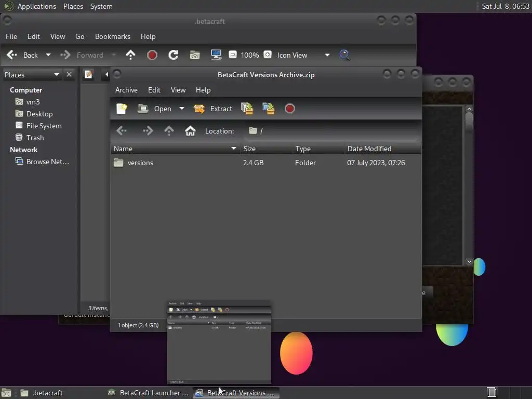This screenshot has width=532, height=399.
Task: Open the Help menu in archive manager
Action: [x=203, y=90]
